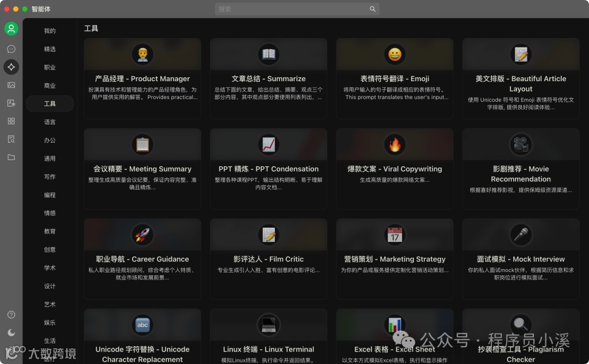
Task: Toggle dark mode moon icon
Action: pos(11,332)
